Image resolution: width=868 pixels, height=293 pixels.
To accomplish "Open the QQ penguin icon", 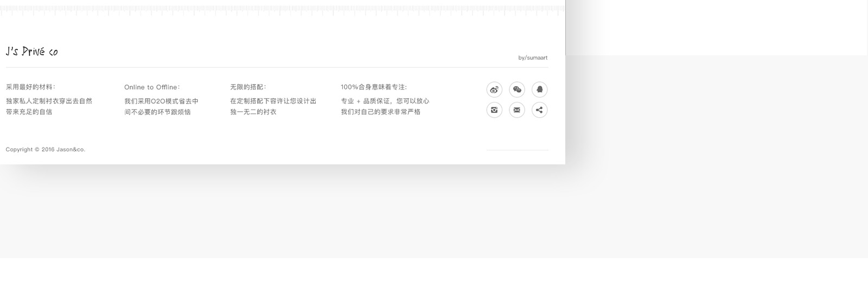I will point(539,90).
